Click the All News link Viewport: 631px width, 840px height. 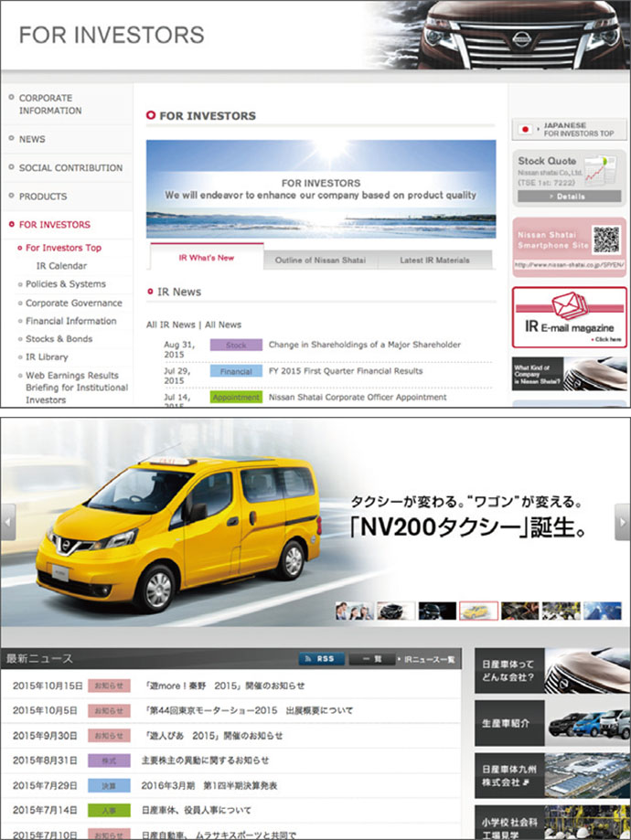(223, 324)
